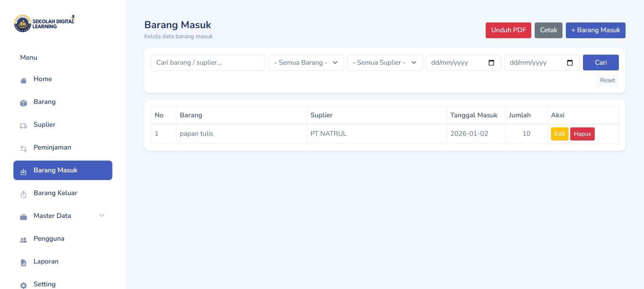Click the Home house icon in sidebar
The width and height of the screenshot is (644, 289).
pos(23,80)
